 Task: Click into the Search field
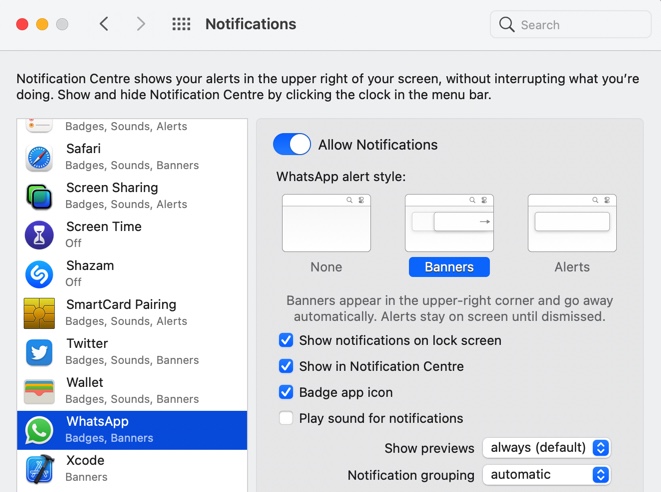(571, 24)
